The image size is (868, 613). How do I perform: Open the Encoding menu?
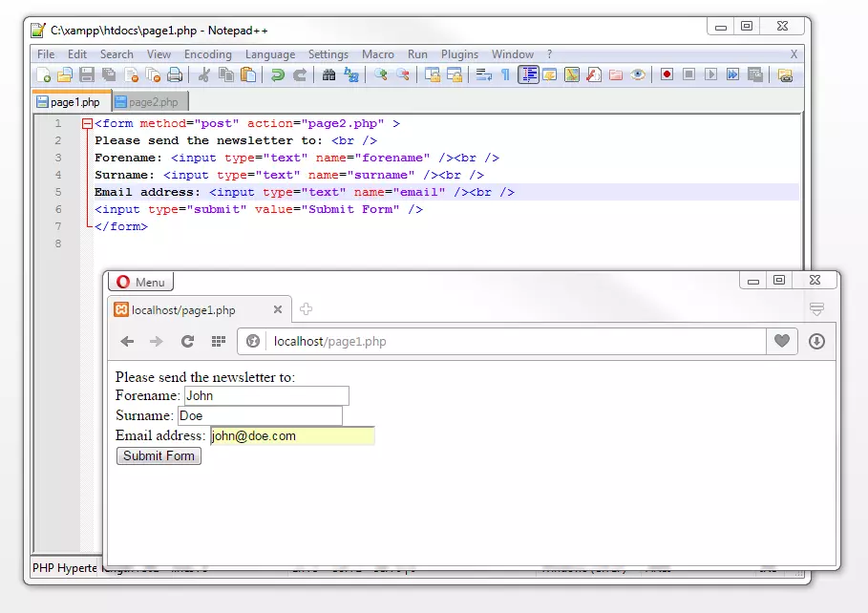click(208, 54)
